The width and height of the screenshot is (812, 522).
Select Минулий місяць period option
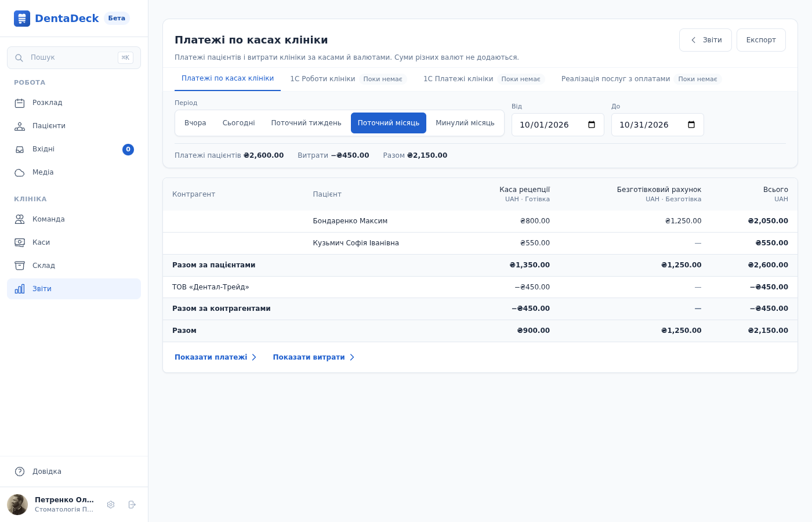465,123
